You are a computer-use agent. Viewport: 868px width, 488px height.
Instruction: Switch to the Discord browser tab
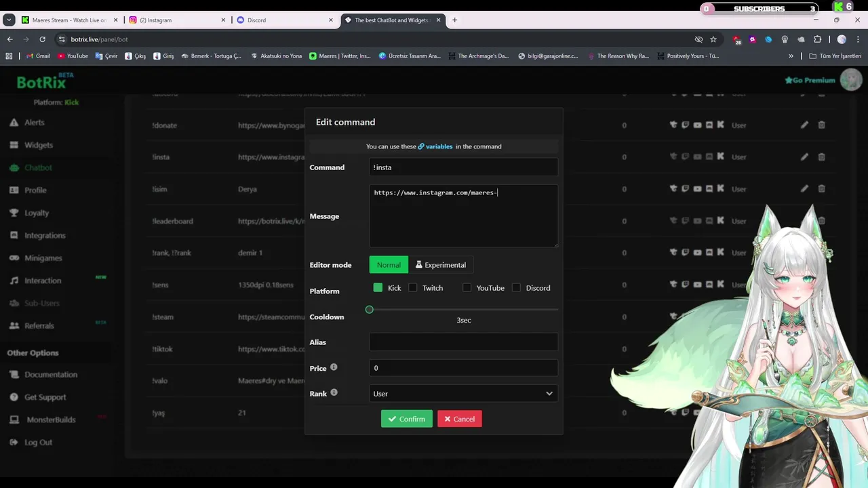tap(285, 20)
